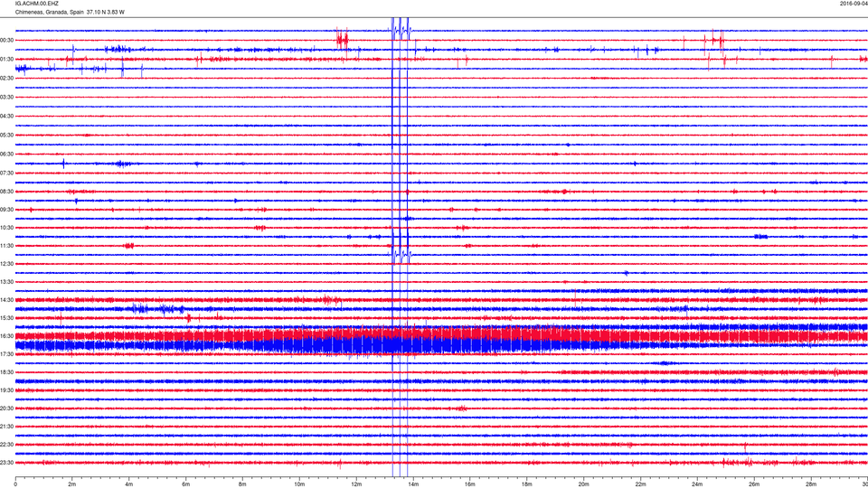This screenshot has height=488, width=868.
Task: Pick the '19:30' time row label
Action: 6,390
